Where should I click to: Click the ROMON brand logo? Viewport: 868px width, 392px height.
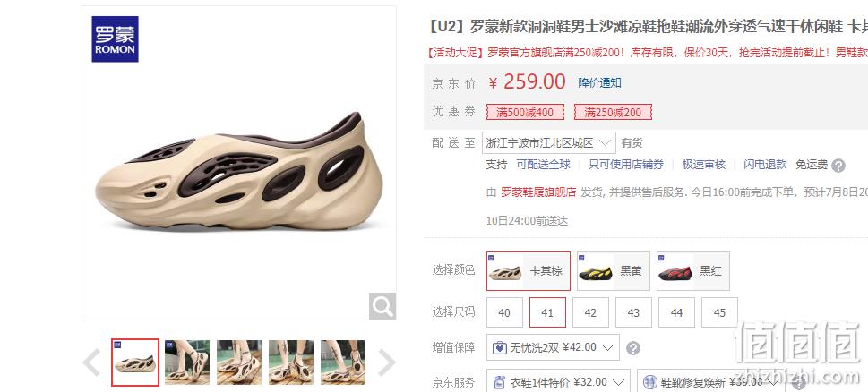(x=116, y=38)
